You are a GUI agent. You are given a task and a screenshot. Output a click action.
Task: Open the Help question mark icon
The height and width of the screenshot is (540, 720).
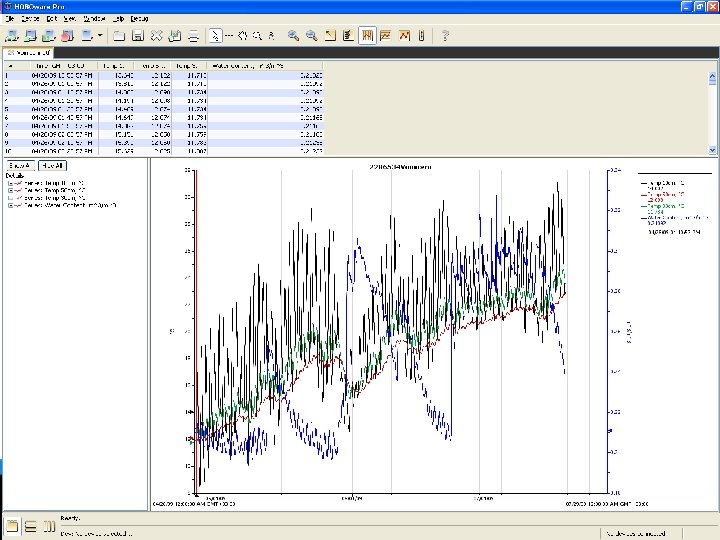445,36
